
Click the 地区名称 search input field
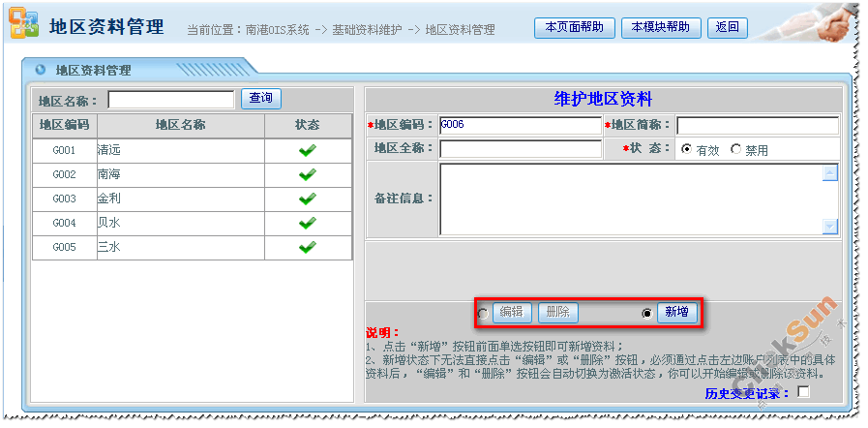170,100
